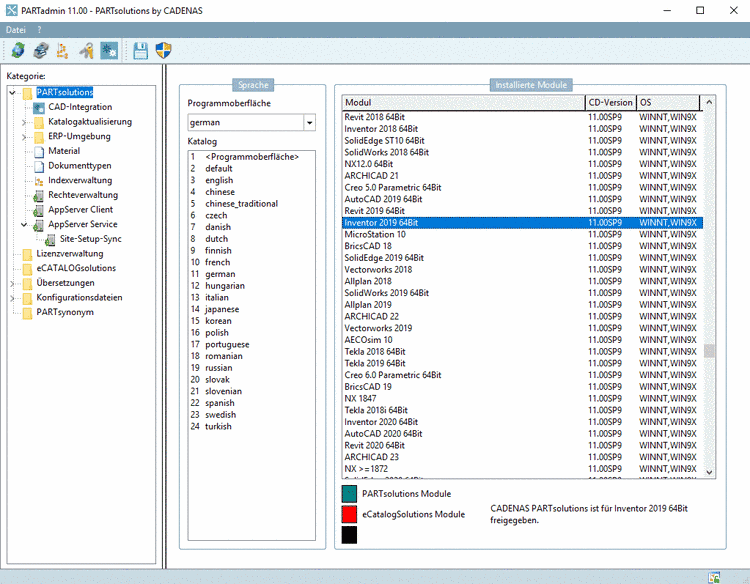Image resolution: width=750 pixels, height=584 pixels.
Task: Click the Material document icon
Action: [x=39, y=152]
